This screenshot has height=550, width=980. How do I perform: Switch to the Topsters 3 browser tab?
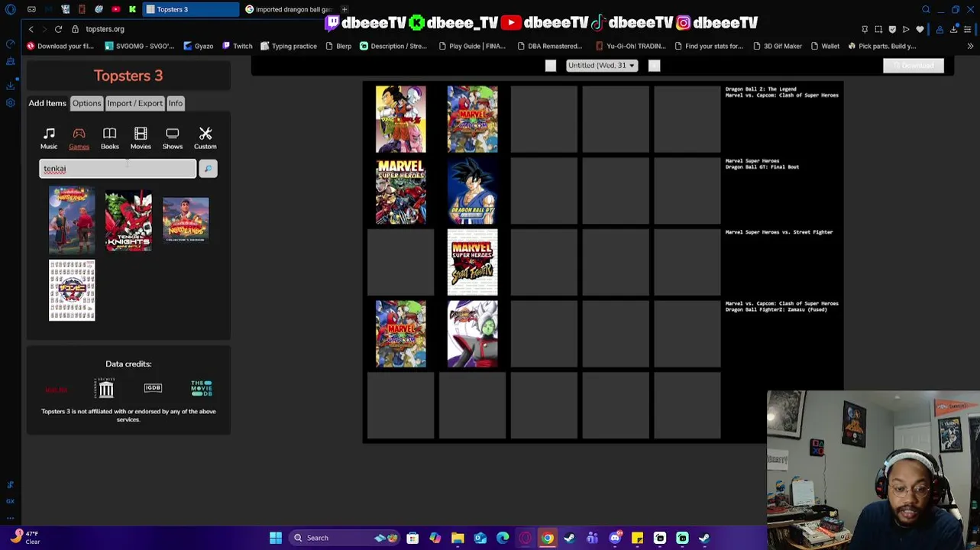191,9
